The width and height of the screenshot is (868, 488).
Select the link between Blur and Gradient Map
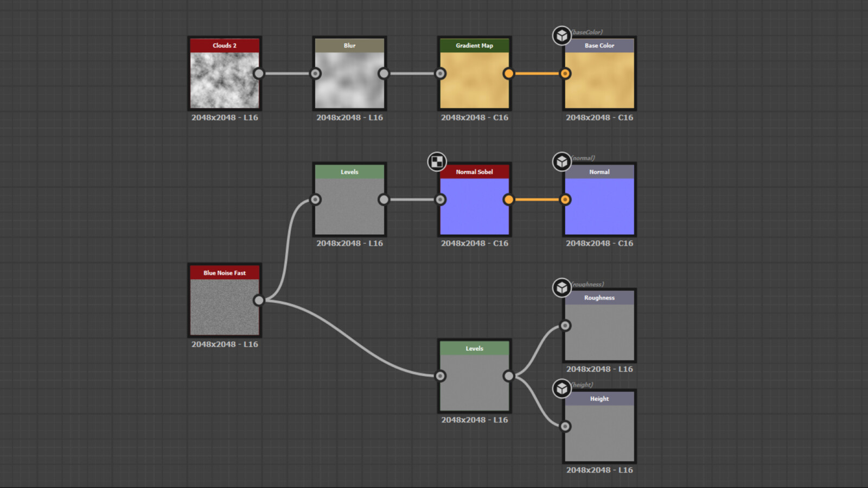(x=412, y=73)
